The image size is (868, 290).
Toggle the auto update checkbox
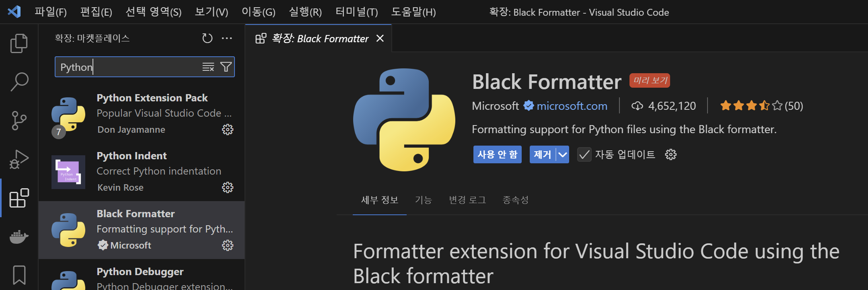(x=584, y=154)
